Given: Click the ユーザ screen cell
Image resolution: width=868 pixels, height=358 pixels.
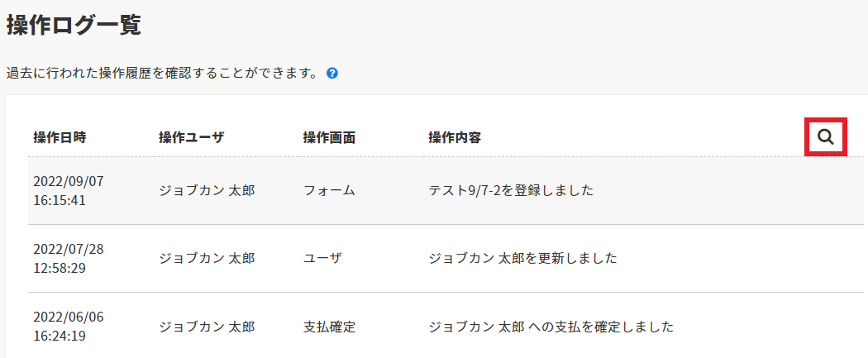Looking at the screenshot, I should 322,258.
